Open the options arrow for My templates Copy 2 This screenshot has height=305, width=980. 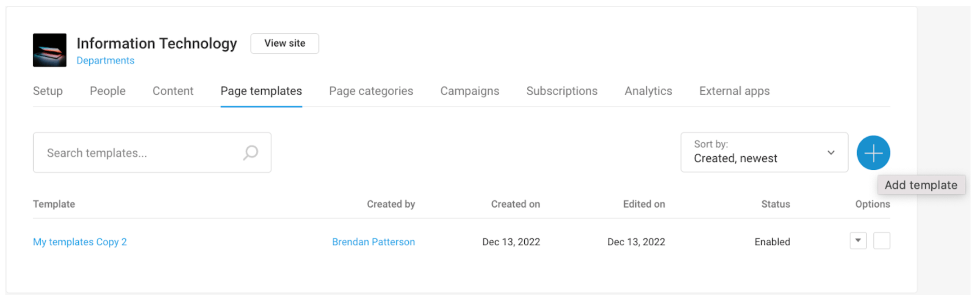(858, 241)
